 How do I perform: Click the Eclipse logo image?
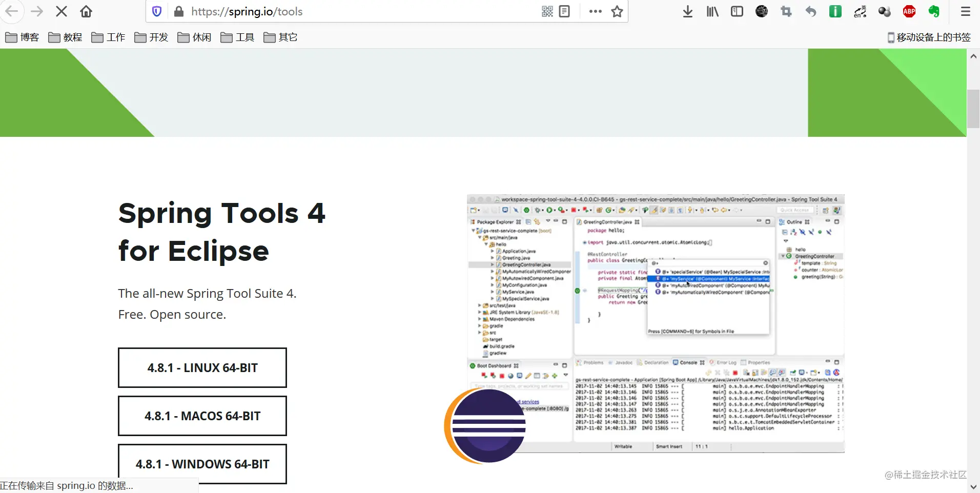485,426
